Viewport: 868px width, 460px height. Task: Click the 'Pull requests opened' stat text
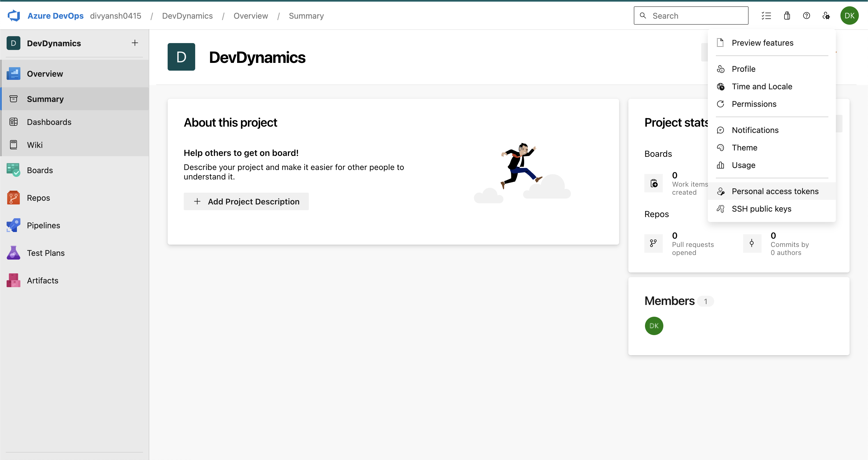pos(693,249)
